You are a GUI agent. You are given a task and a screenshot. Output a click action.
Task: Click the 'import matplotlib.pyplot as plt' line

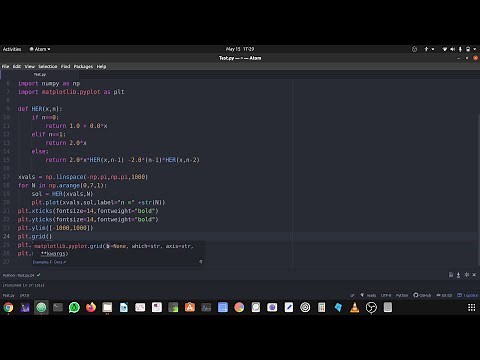pos(71,92)
